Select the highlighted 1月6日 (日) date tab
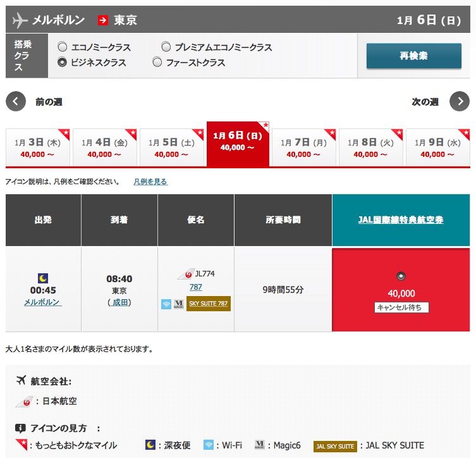This screenshot has width=476, height=458. tap(238, 144)
